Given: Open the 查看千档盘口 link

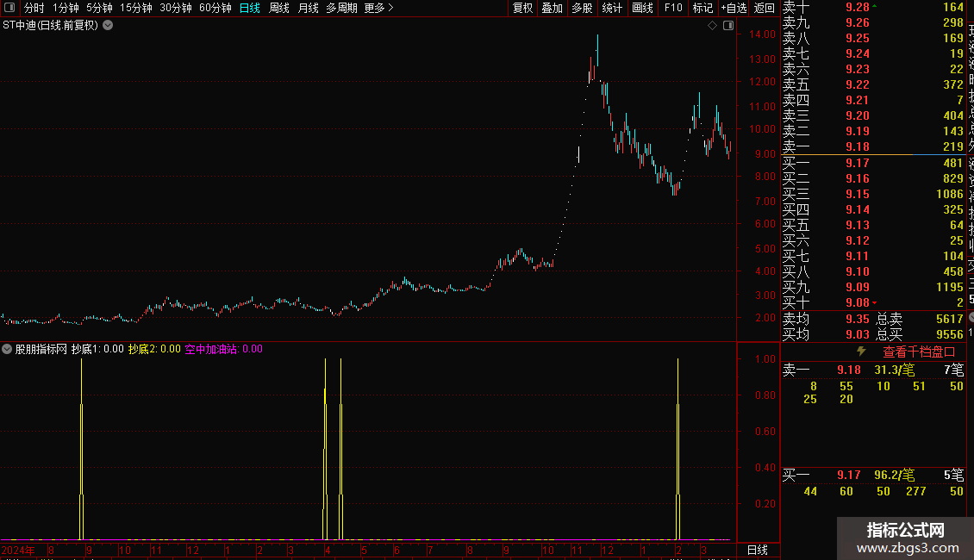Looking at the screenshot, I should click(919, 352).
